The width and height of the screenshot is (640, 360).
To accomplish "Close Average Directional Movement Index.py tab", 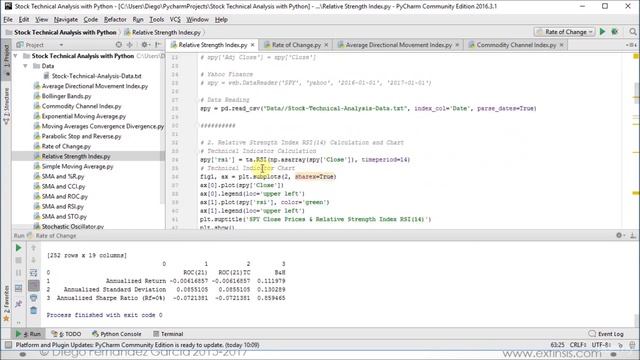I will (457, 45).
